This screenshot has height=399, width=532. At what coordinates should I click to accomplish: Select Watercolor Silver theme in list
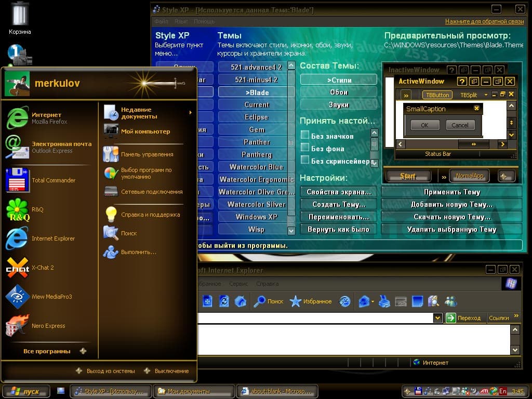[257, 204]
